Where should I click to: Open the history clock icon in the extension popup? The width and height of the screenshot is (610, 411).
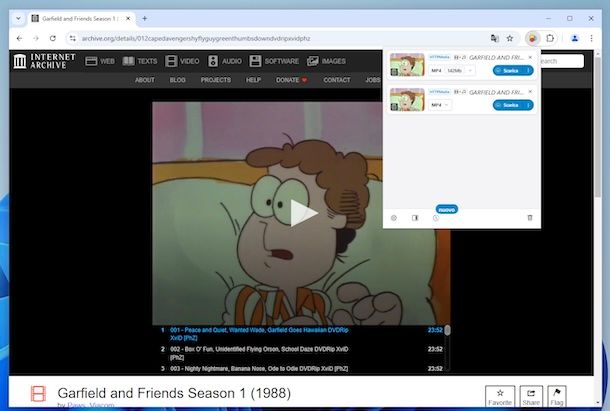436,218
